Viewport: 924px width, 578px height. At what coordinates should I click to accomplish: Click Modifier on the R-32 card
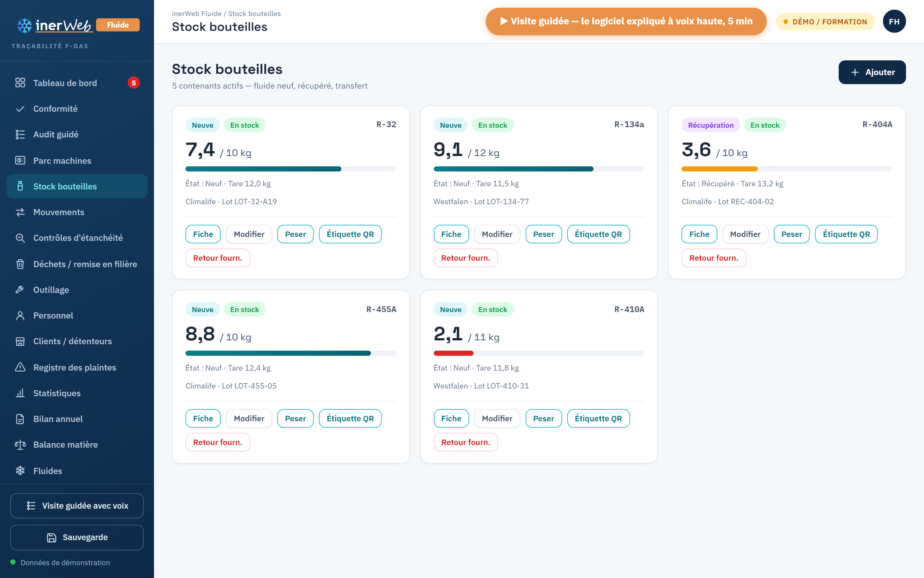click(249, 234)
